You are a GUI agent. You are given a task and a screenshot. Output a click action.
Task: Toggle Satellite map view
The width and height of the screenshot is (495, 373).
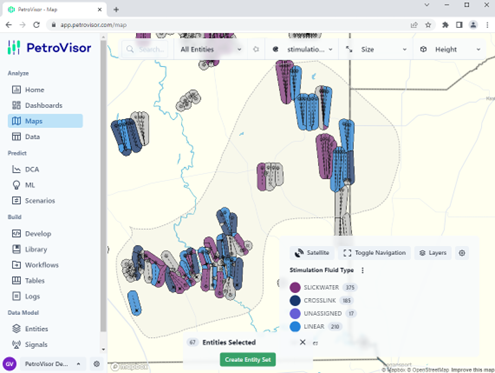tap(312, 253)
